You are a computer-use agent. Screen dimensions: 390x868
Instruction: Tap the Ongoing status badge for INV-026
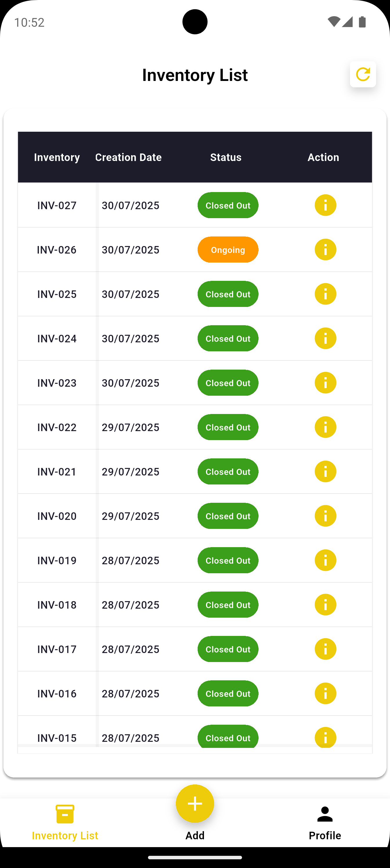228,250
